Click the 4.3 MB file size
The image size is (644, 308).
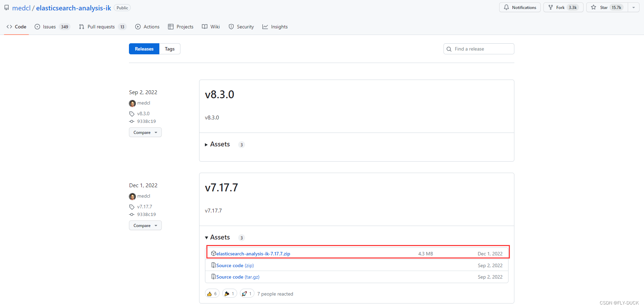[426, 254]
